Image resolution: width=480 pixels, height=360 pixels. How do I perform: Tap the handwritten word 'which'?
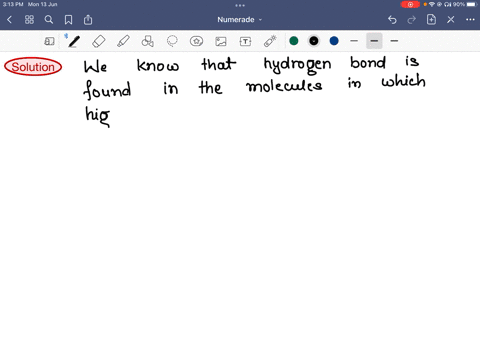404,81
